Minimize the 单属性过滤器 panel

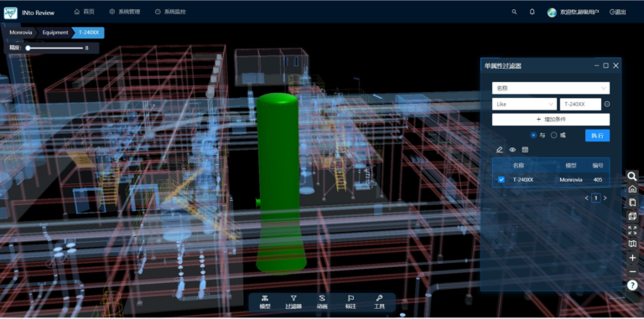point(596,65)
